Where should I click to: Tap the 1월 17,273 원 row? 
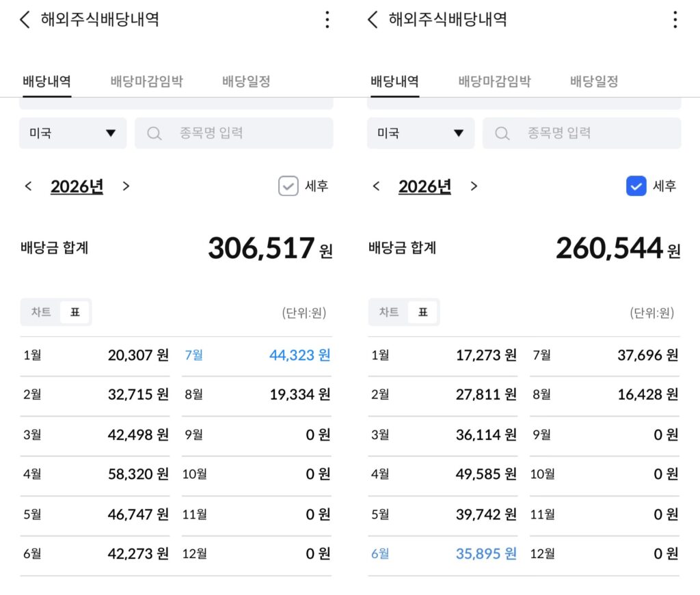[443, 355]
